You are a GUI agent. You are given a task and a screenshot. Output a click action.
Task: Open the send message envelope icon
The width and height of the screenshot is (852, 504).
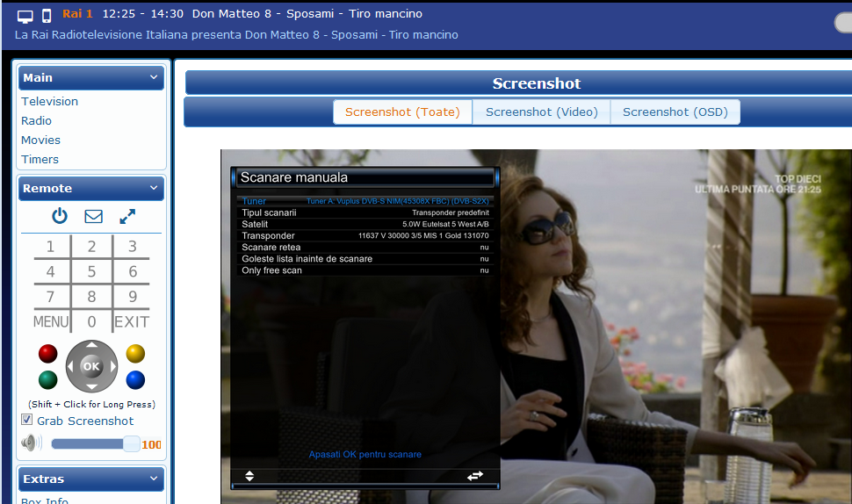(x=93, y=216)
